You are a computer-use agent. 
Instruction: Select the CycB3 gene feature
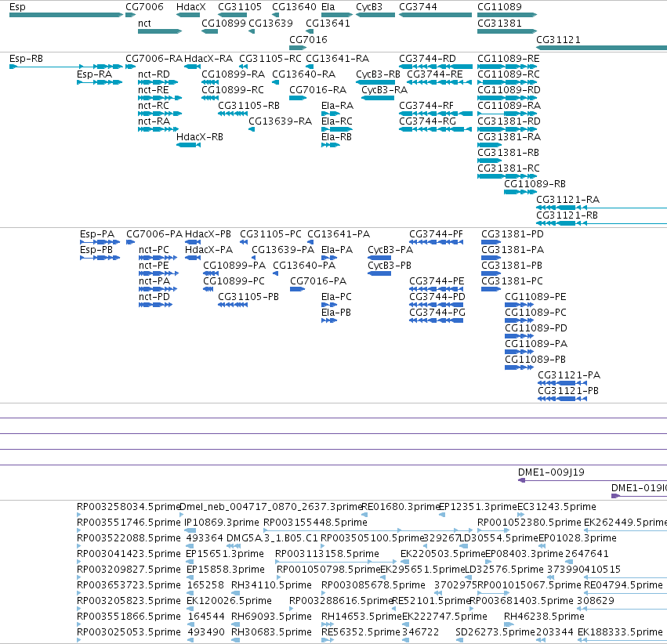(x=375, y=15)
